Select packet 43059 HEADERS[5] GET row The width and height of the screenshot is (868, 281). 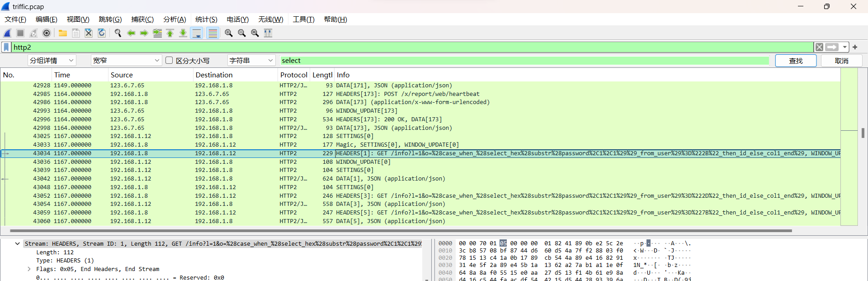420,213
